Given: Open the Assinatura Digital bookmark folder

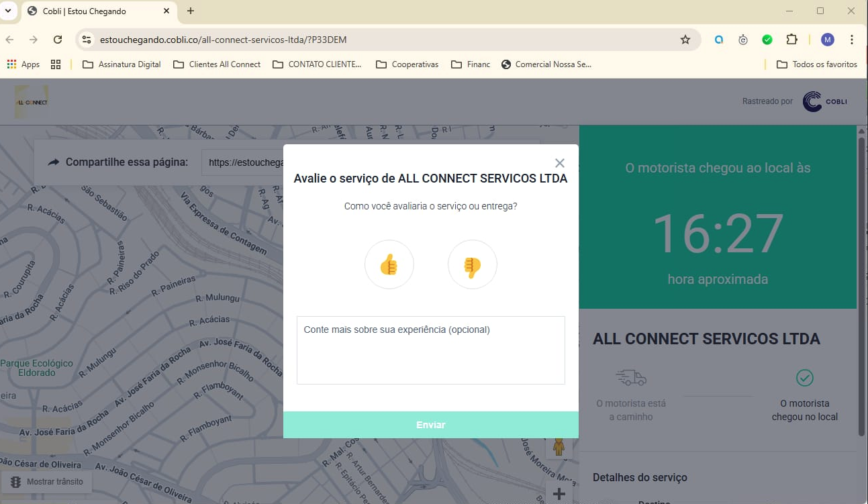Looking at the screenshot, I should pos(122,64).
